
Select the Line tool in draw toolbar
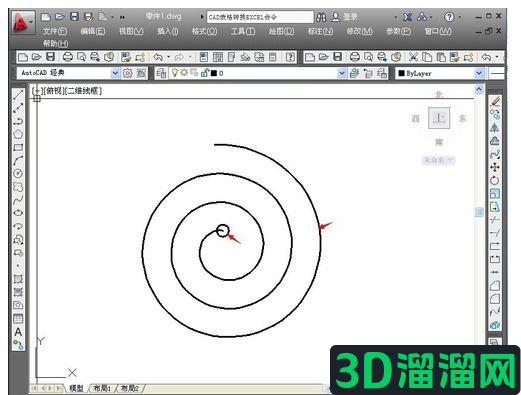click(18, 95)
